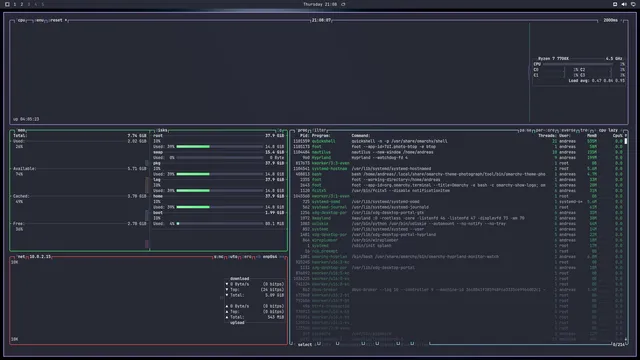Select the wireplumber process row

point(457,240)
